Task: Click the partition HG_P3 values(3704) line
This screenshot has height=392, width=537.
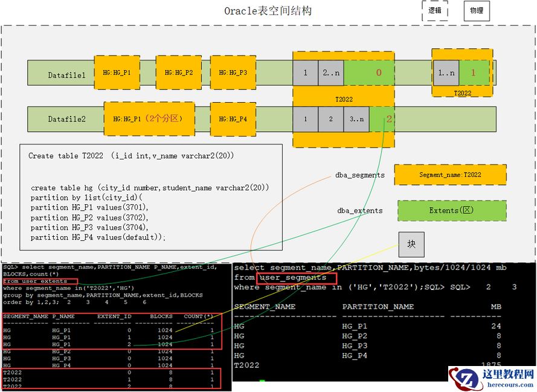Action: (x=89, y=228)
